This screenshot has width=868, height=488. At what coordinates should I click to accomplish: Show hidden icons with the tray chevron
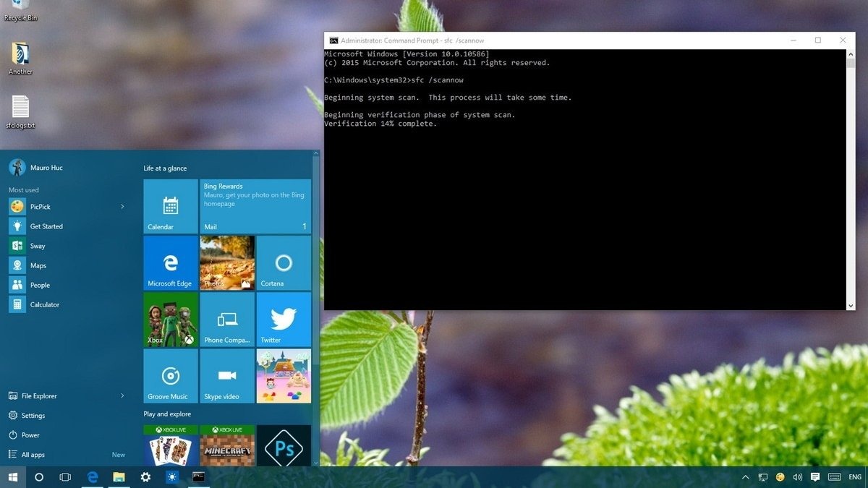click(745, 477)
